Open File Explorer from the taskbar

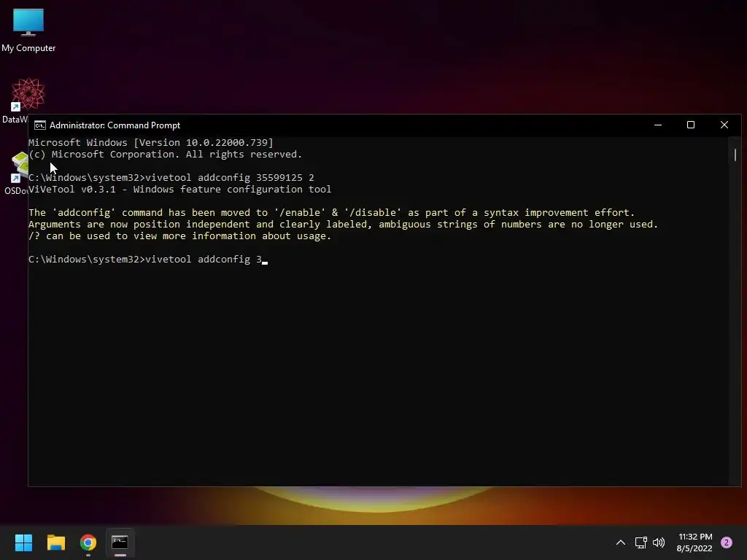(55, 542)
